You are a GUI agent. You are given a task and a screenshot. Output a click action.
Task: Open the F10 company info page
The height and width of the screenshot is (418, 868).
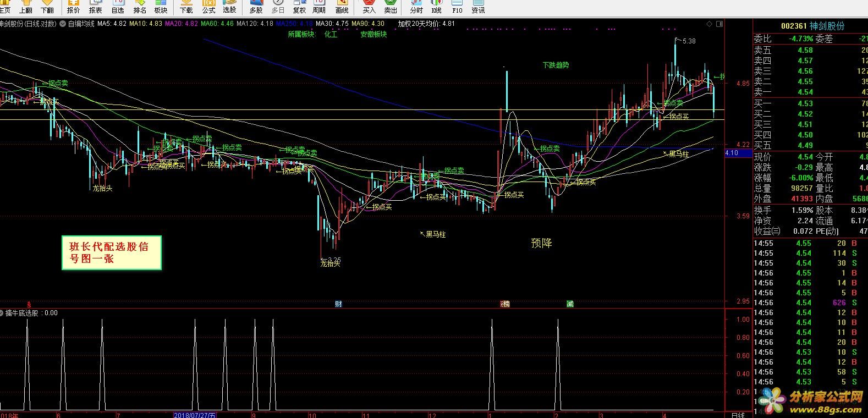[457, 7]
